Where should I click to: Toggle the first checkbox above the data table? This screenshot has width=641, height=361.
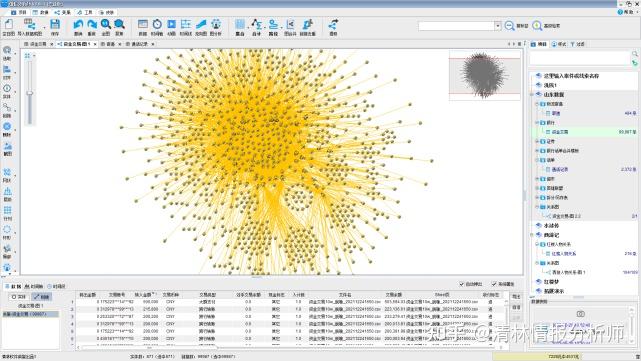tap(462, 284)
